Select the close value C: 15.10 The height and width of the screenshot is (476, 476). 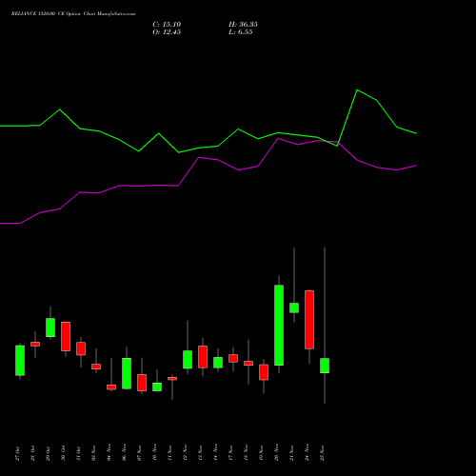[x=167, y=25]
